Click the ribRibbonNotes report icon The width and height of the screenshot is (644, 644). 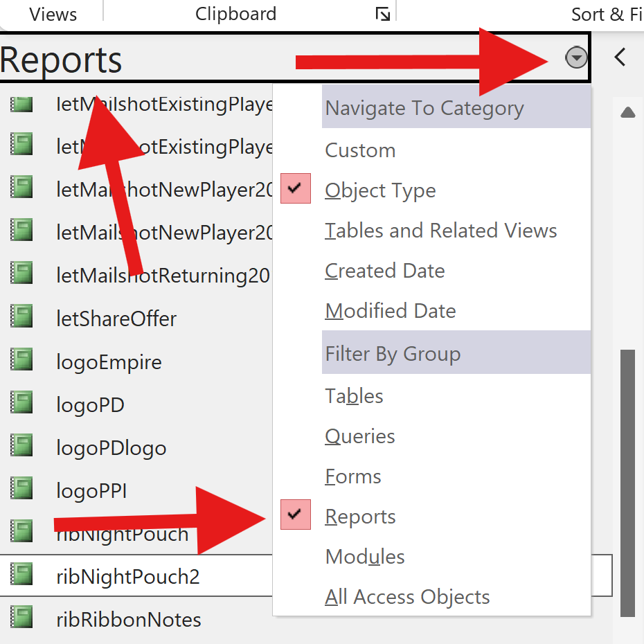[21, 618]
